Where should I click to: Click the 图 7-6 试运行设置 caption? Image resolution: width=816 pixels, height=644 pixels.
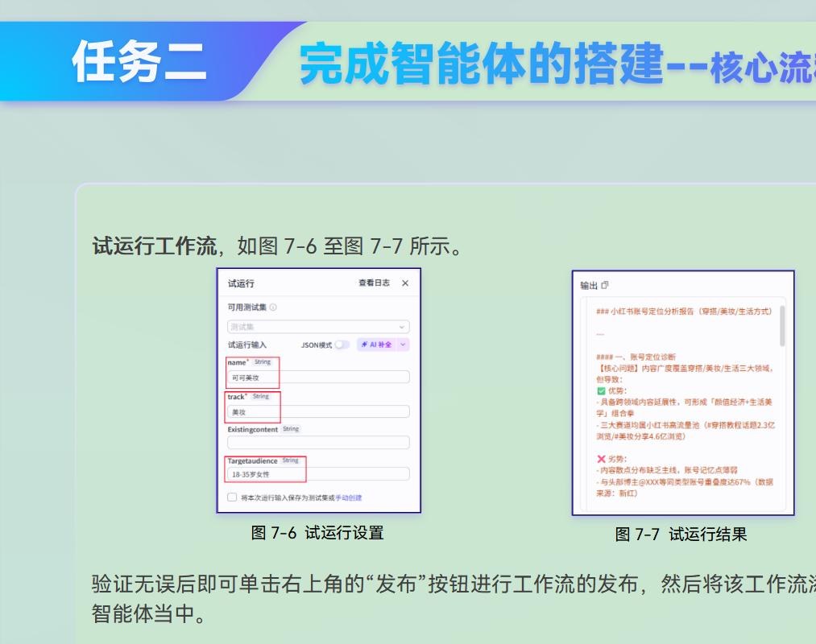(317, 533)
